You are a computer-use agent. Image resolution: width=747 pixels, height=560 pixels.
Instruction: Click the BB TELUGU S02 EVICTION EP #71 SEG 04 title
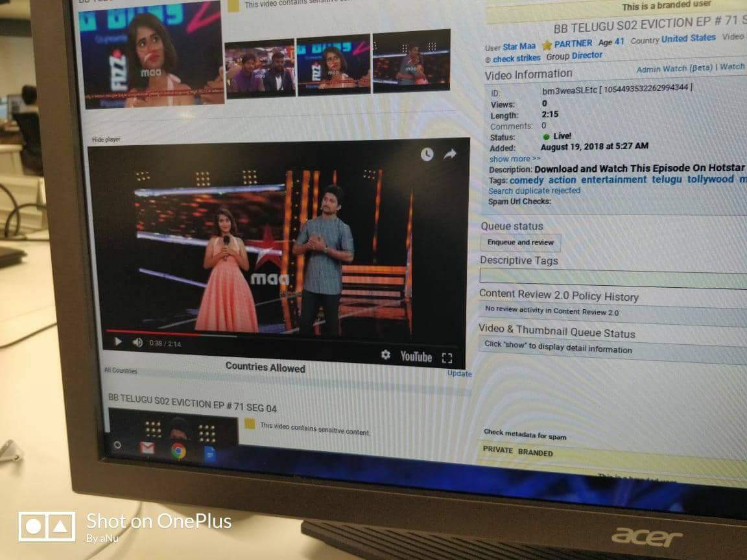click(x=192, y=403)
